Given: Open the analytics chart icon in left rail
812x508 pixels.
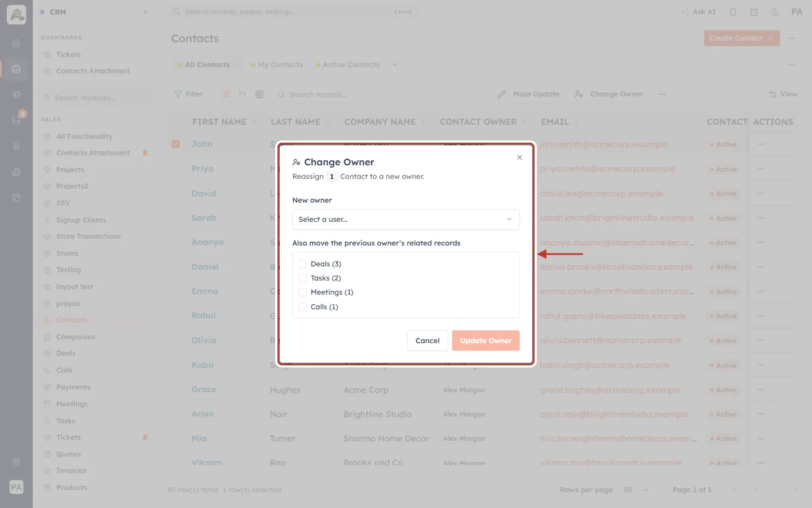Looking at the screenshot, I should 16,172.
